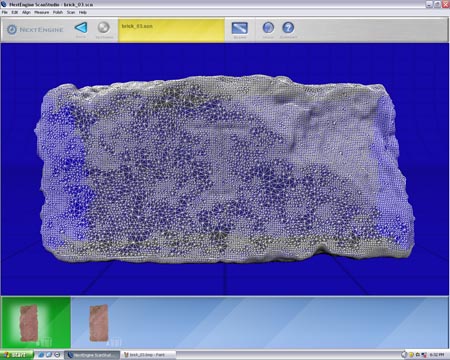Open the Help menu
This screenshot has height=360, width=450.
83,12
